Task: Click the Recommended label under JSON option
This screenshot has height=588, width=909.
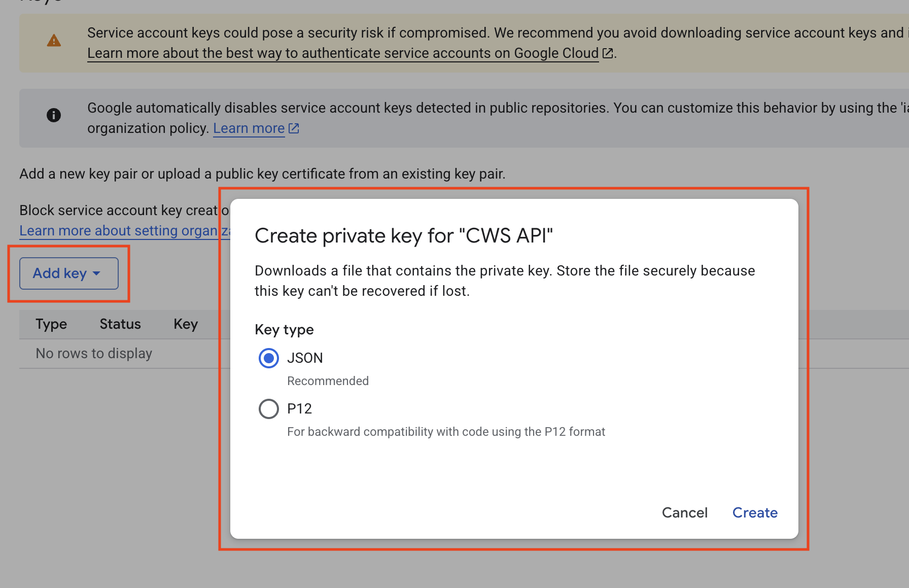Action: (x=328, y=381)
